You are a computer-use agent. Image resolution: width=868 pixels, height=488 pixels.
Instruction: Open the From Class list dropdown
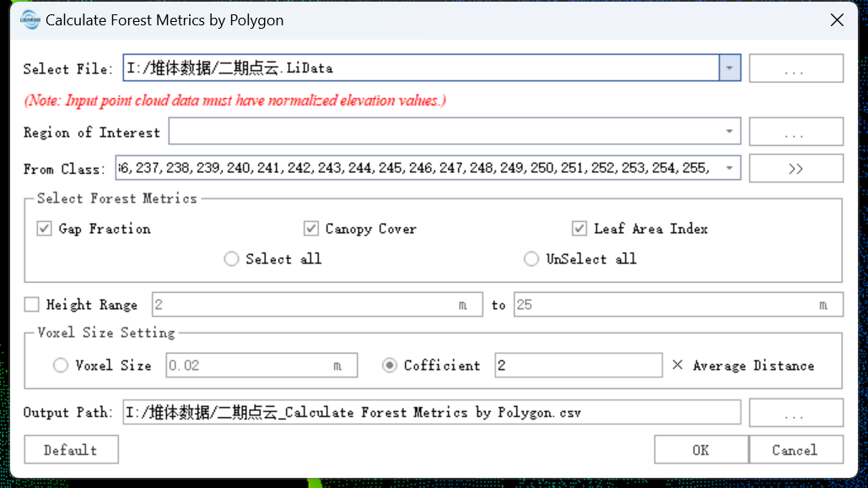click(x=729, y=167)
